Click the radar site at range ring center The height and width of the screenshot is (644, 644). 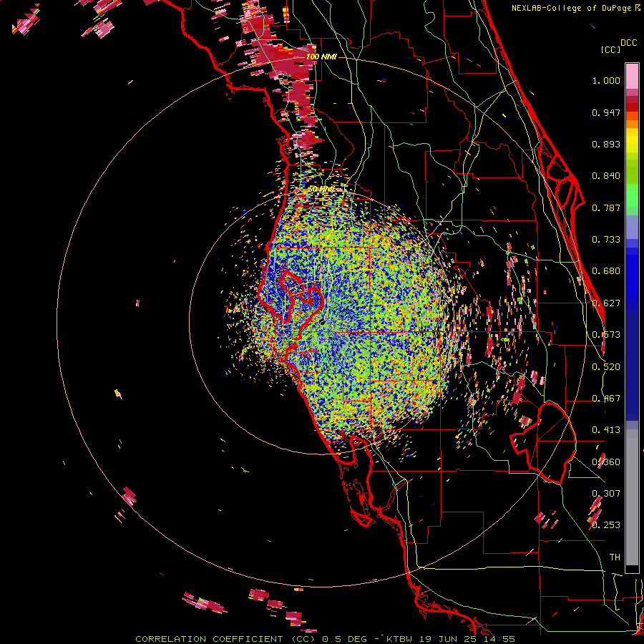(322, 323)
